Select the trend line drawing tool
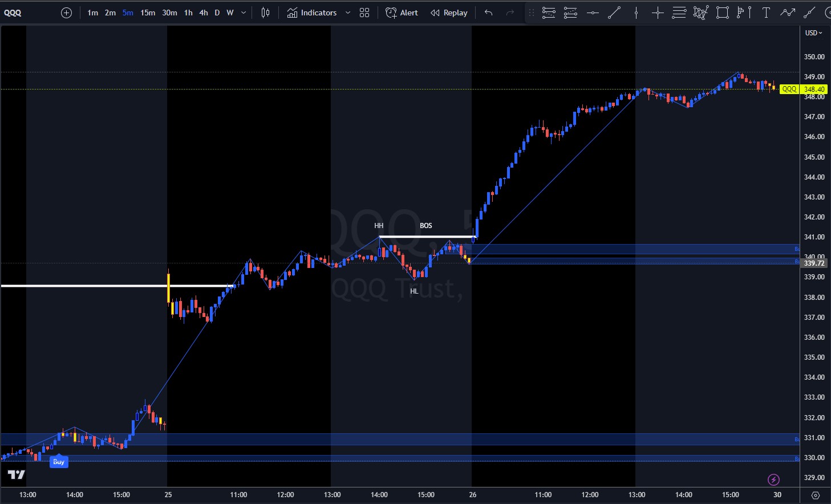 tap(614, 13)
